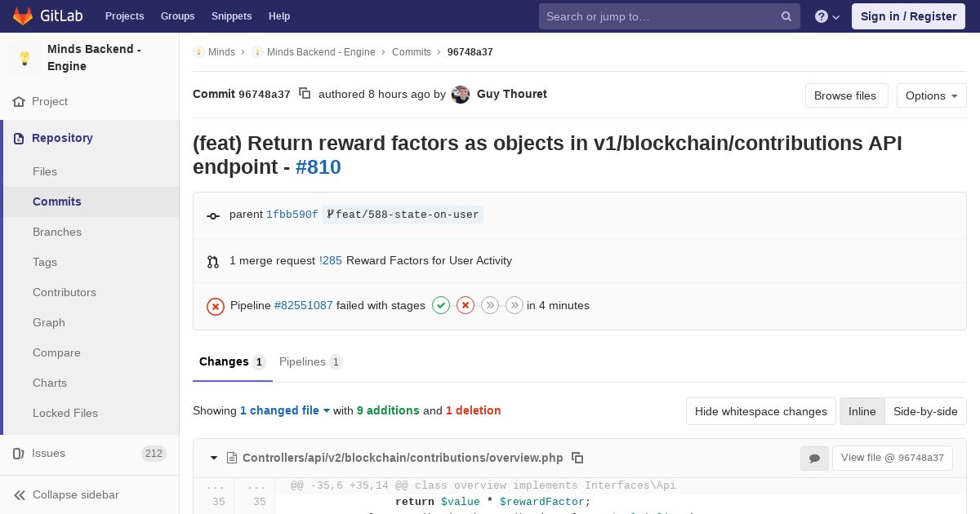980x514 pixels.
Task: Open merge request !285 link
Action: pos(331,260)
